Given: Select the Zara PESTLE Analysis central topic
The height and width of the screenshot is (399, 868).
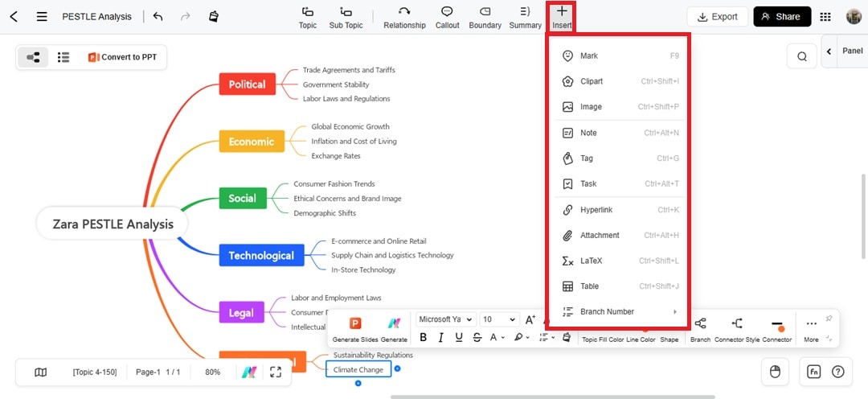Looking at the screenshot, I should (x=113, y=224).
